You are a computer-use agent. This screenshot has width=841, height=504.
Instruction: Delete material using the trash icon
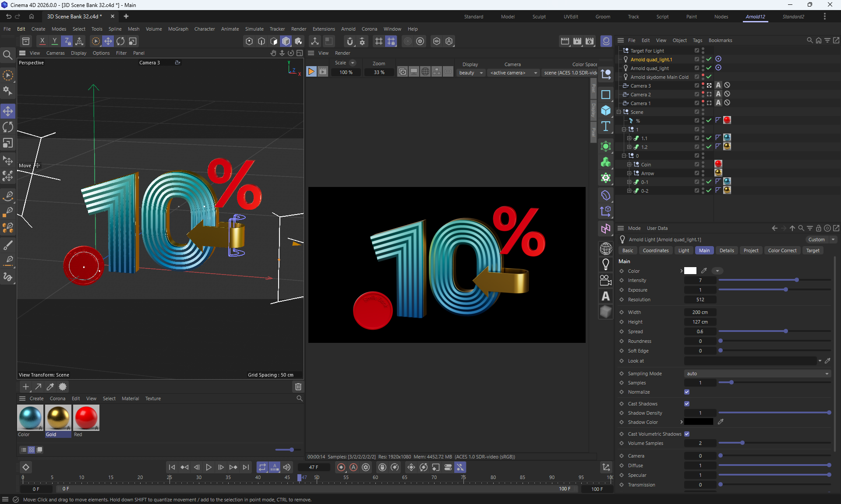click(x=298, y=387)
